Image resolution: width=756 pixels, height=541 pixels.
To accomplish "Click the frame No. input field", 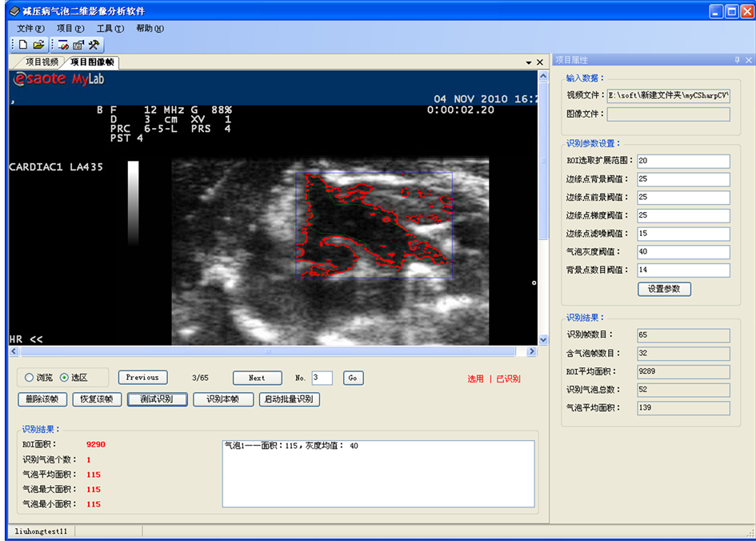I will (x=322, y=378).
